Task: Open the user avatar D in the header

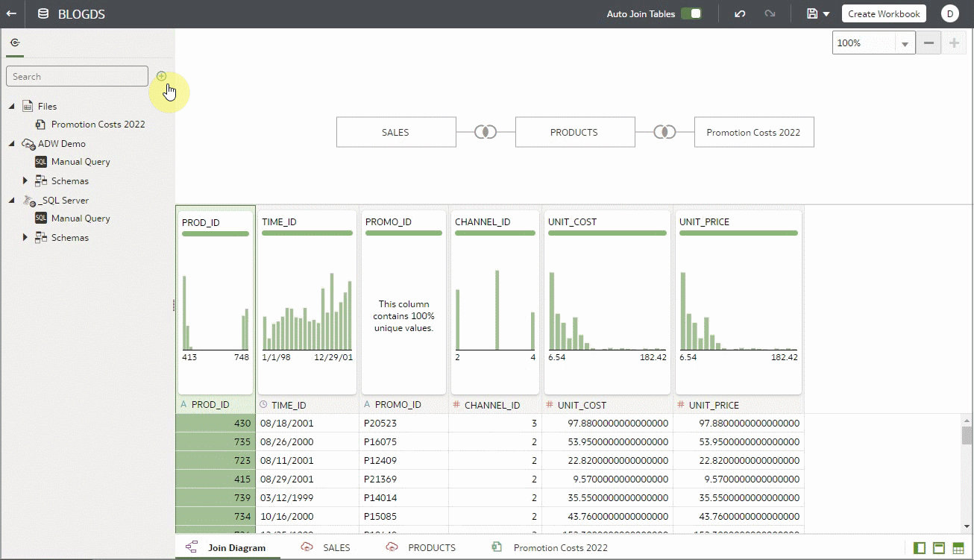Action: click(x=950, y=13)
